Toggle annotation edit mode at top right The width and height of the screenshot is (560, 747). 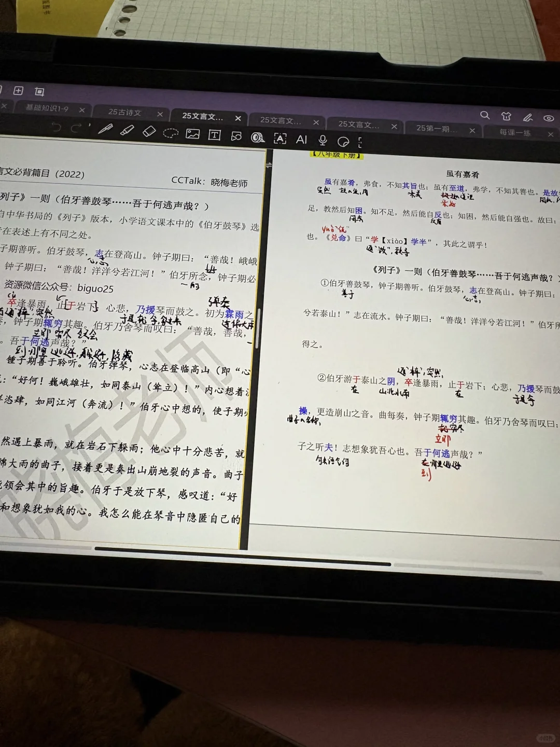pos(527,118)
